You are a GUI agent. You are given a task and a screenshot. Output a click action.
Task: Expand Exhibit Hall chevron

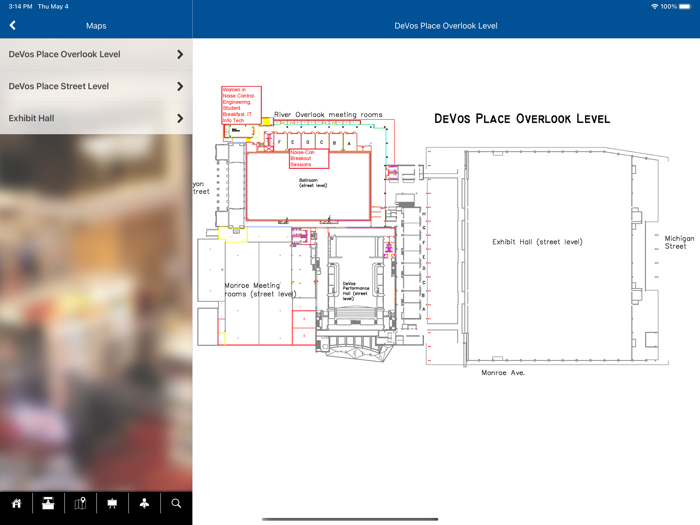pos(180,118)
